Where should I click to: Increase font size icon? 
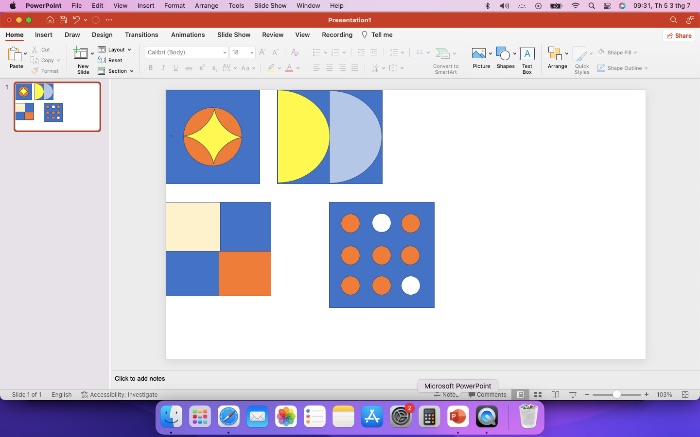tap(262, 52)
